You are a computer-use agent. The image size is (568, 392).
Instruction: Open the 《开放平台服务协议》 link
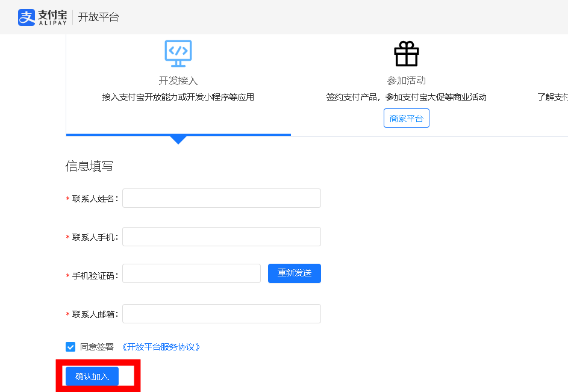click(161, 347)
